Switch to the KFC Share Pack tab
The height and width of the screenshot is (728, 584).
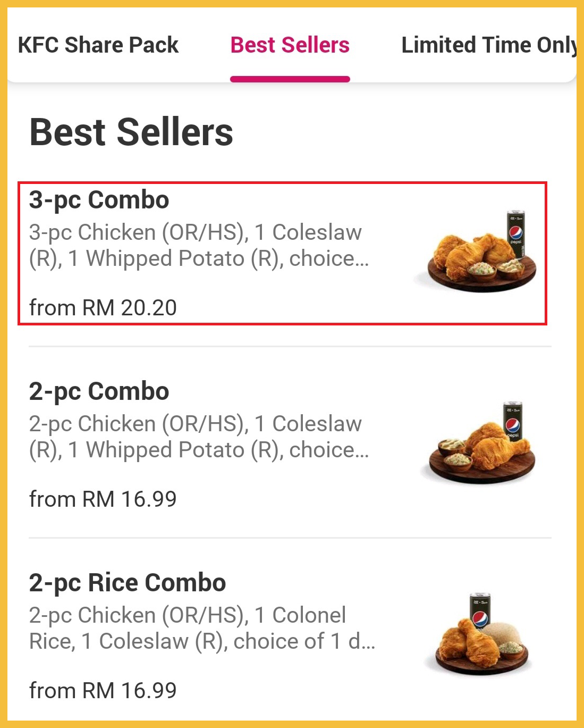98,45
